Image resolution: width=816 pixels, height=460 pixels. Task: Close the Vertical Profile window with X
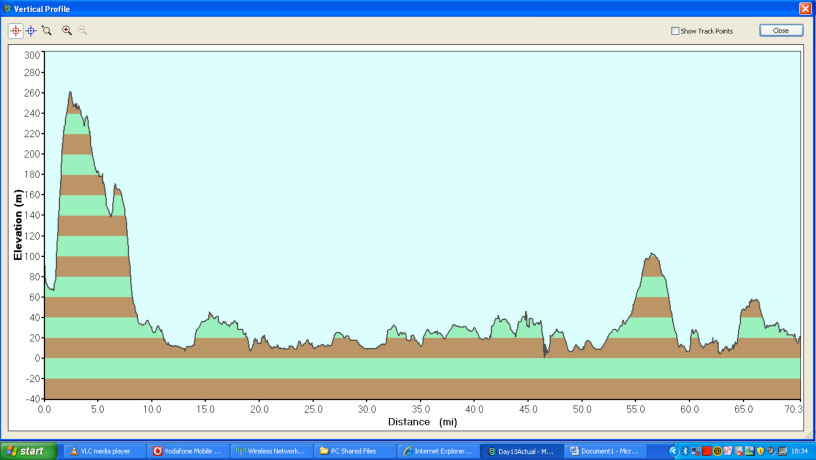coord(805,8)
